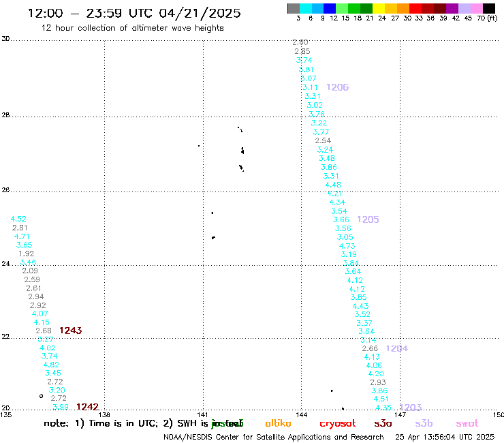The image size is (504, 443).
Task: Click the gray wave height value 2.93
Action: pos(378,382)
